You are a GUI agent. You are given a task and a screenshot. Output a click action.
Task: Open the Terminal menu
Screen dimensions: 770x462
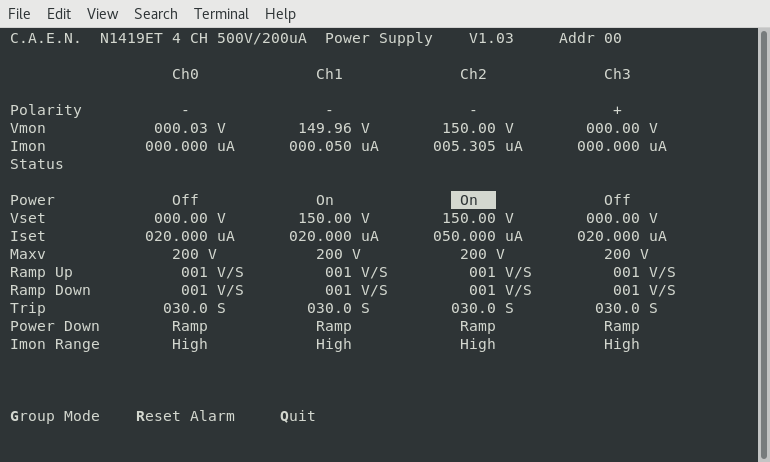point(221,14)
